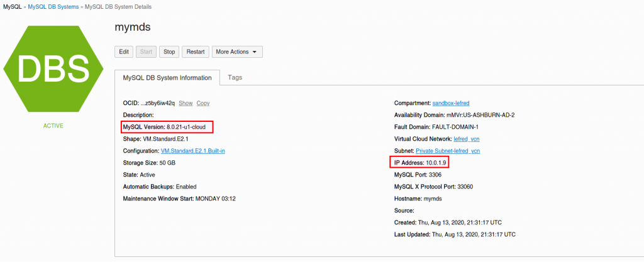Click the greyed-out Start button
Image resolution: width=644 pixels, height=262 pixels.
(146, 52)
